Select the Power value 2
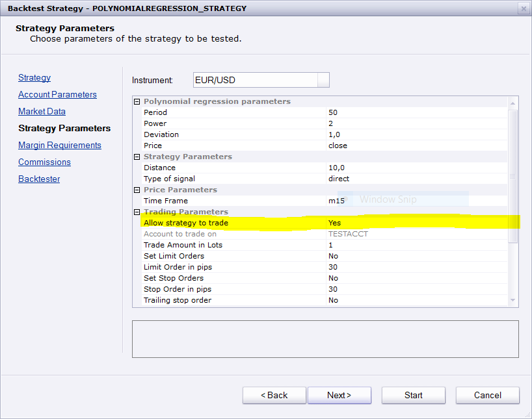 pos(417,123)
